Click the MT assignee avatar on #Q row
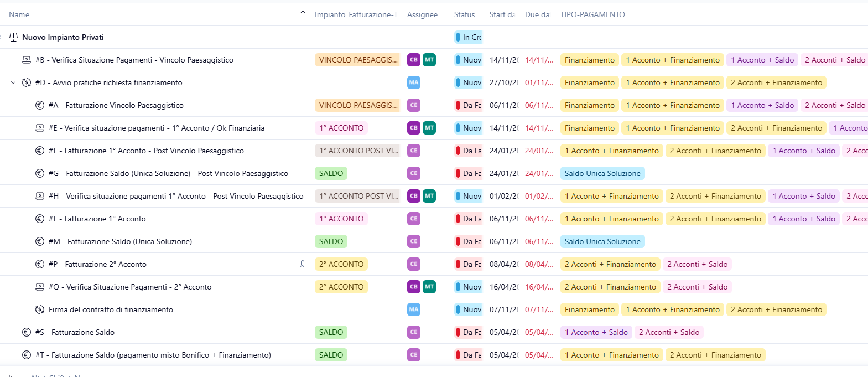The height and width of the screenshot is (377, 868). [429, 287]
